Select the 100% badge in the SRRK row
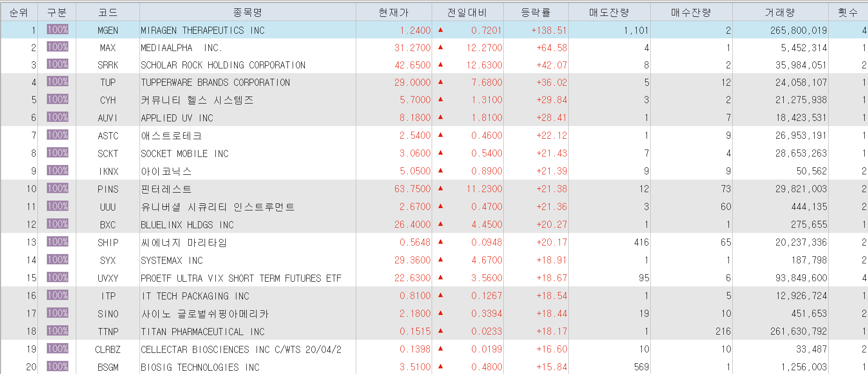 (58, 64)
